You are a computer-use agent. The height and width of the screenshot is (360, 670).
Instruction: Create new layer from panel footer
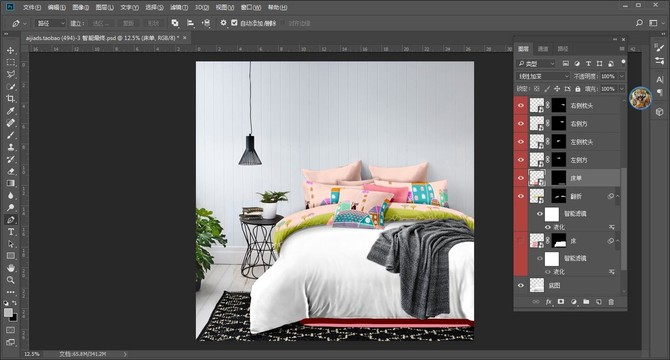(x=599, y=301)
